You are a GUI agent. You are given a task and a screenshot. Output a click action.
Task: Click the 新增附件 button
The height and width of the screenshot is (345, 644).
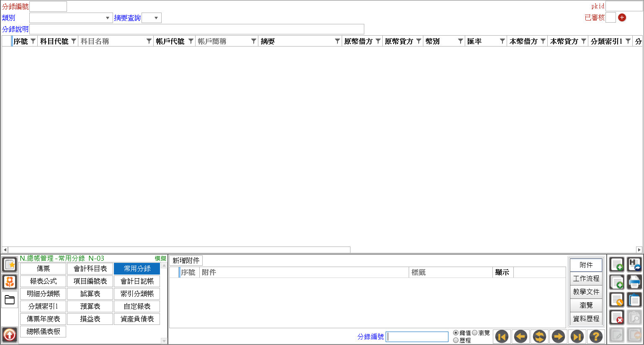pos(186,261)
